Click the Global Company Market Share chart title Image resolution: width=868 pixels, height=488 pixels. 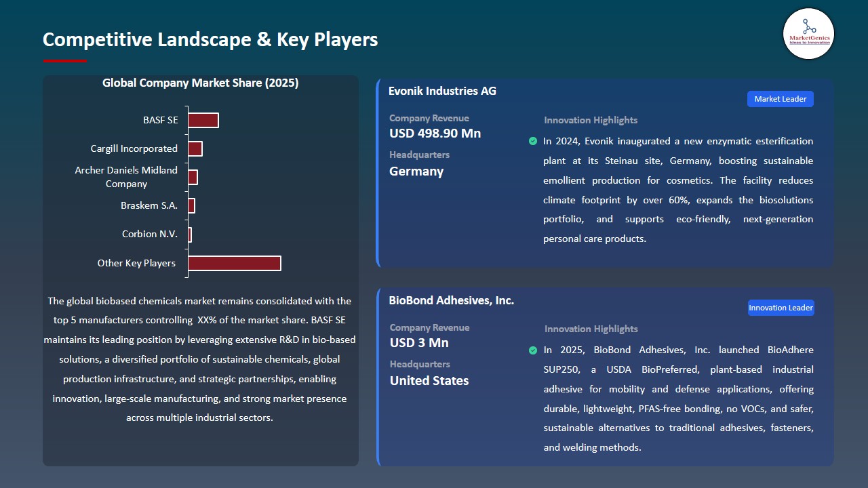200,83
